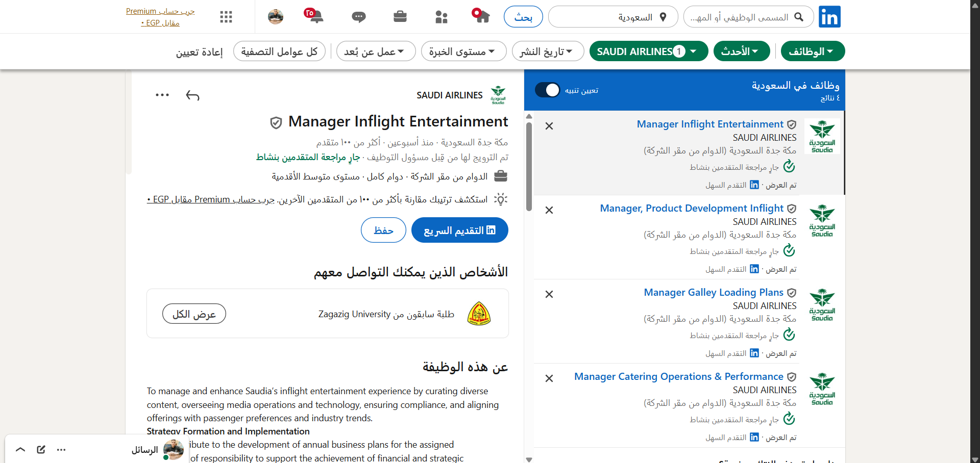Click the job list scrollbar thumb
The width and height of the screenshot is (980, 463).
coord(529,166)
